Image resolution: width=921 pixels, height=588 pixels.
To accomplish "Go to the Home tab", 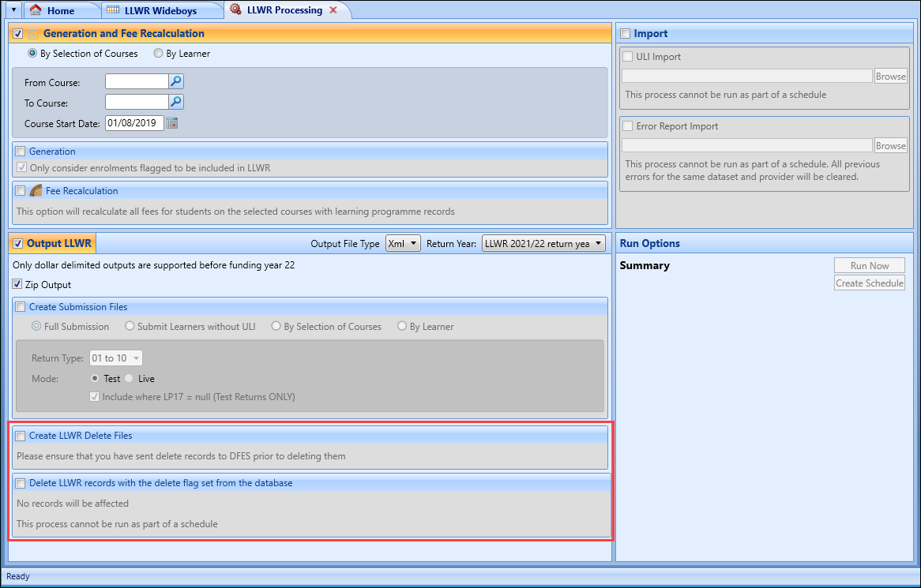I will pyautogui.click(x=60, y=10).
